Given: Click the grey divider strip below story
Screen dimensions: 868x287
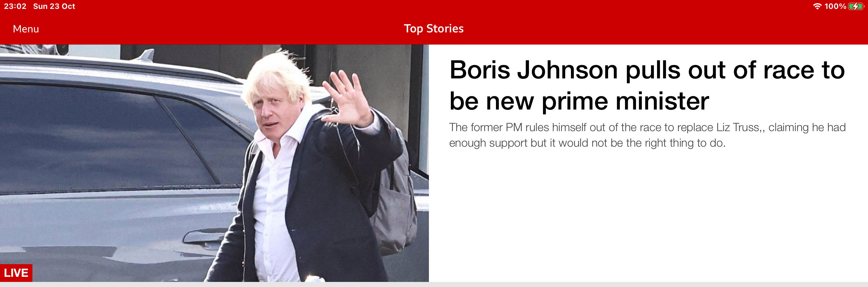Looking at the screenshot, I should tap(434, 285).
